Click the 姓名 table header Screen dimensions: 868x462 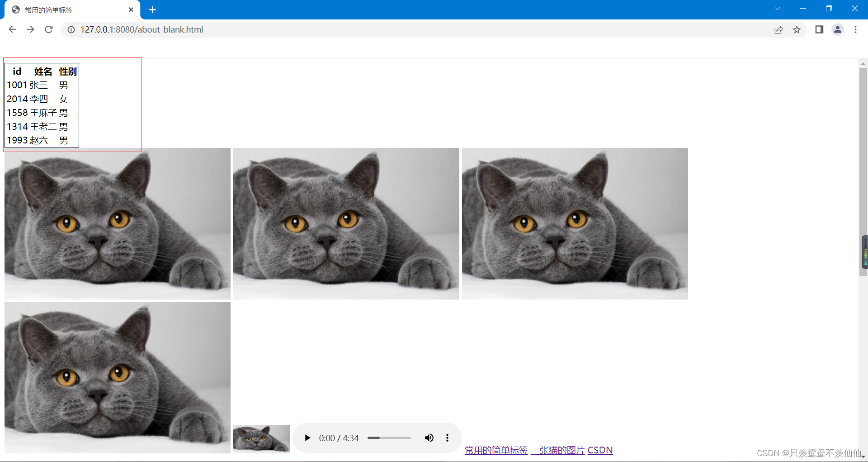(43, 71)
